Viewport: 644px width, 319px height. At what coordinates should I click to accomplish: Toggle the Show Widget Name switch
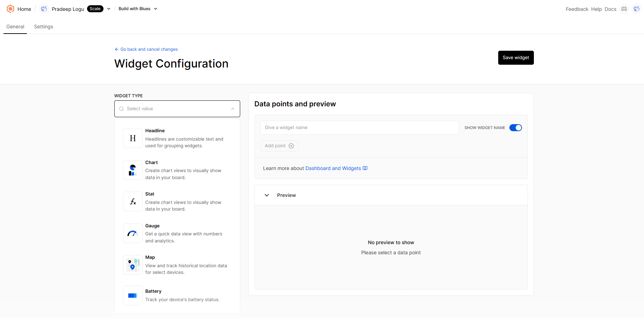pyautogui.click(x=515, y=128)
